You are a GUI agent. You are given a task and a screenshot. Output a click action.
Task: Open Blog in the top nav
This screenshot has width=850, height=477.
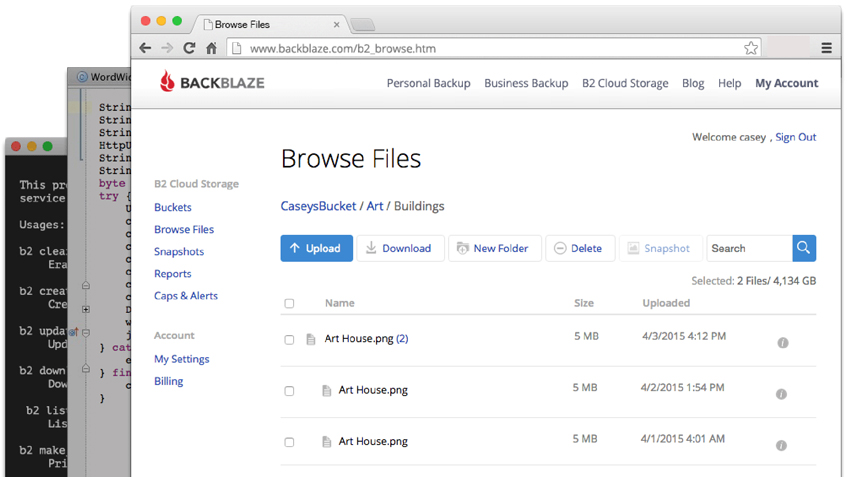693,83
